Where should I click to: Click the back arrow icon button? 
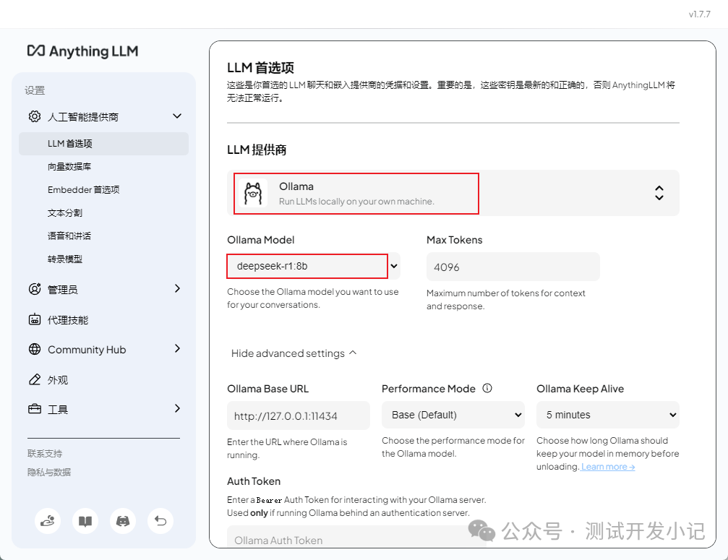[x=160, y=521]
